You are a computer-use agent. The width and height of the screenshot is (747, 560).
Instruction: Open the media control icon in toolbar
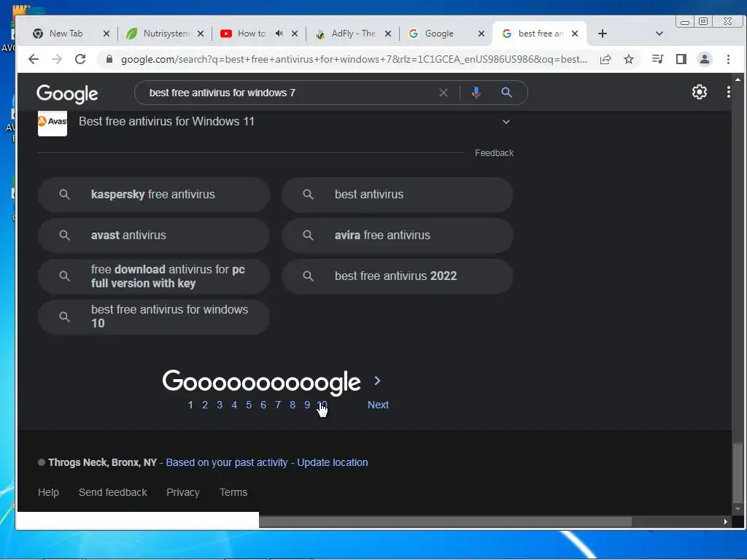click(x=658, y=59)
